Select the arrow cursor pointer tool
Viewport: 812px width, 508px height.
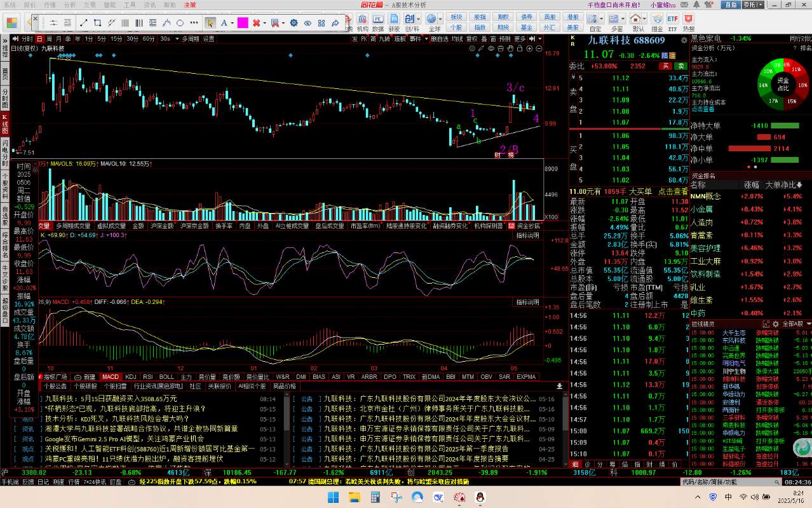[x=210, y=23]
